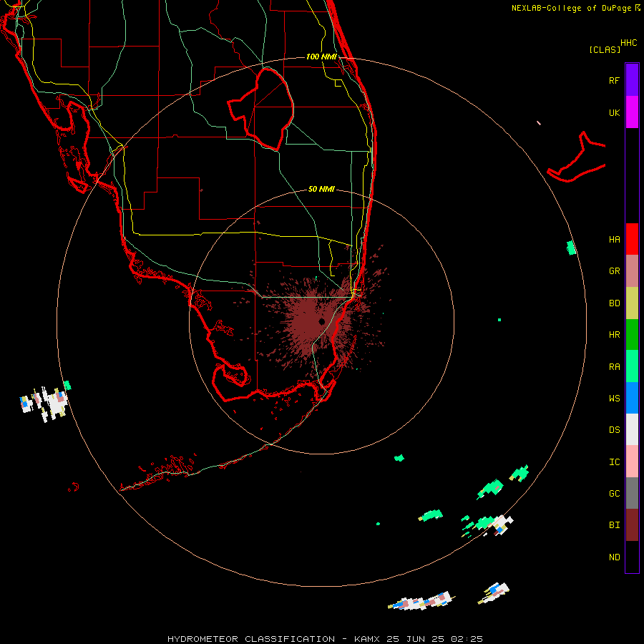Select the GR pink legend swatch
644x644 pixels.
pyautogui.click(x=632, y=271)
